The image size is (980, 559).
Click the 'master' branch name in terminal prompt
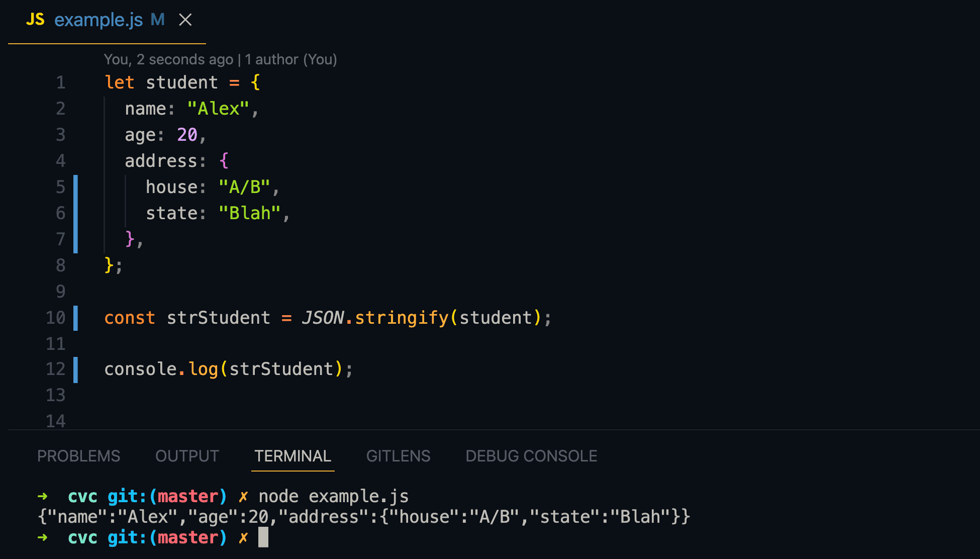coord(188,496)
